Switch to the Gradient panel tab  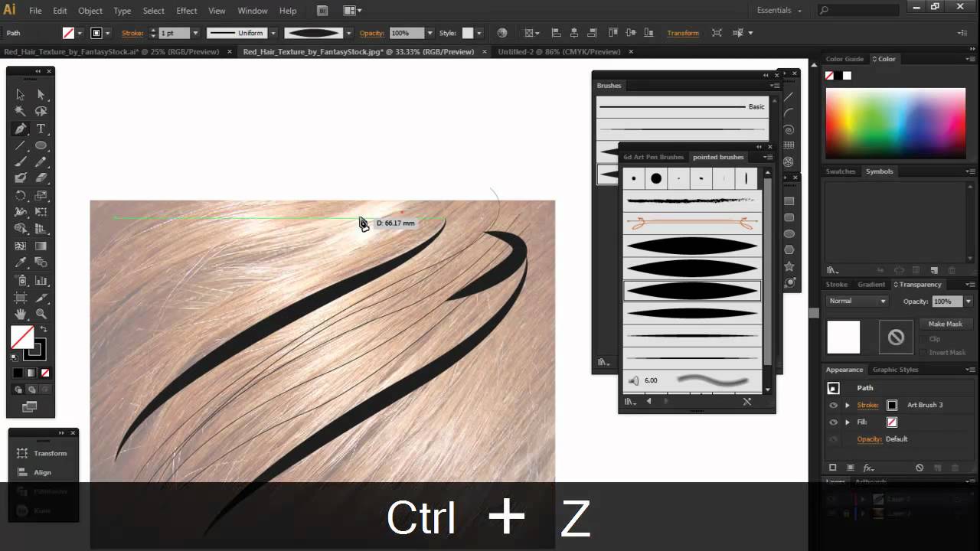871,285
